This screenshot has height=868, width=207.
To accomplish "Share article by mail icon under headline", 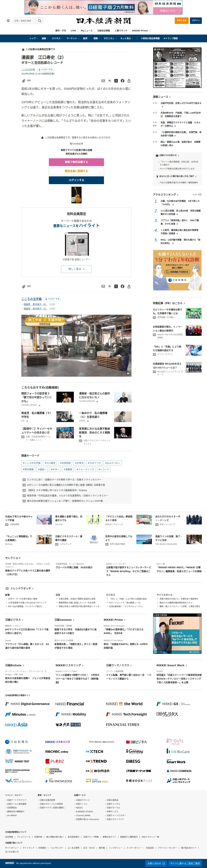I will [103, 81].
